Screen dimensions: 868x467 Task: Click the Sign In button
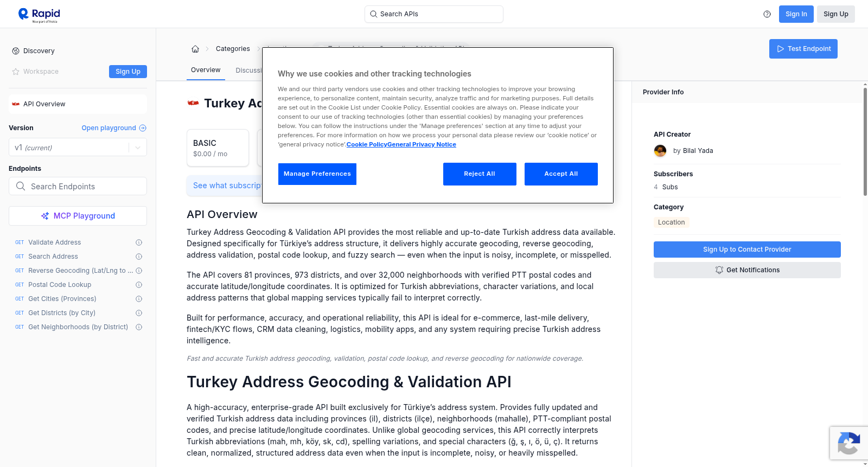coord(796,14)
